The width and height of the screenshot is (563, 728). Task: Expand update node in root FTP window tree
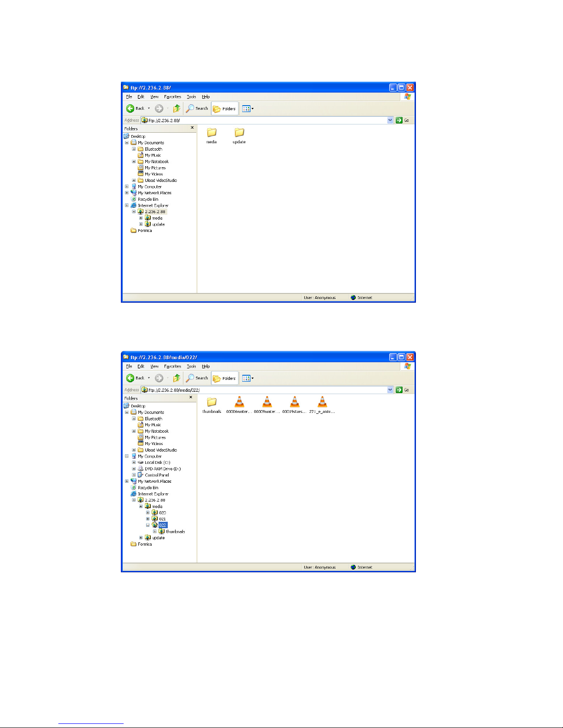[141, 224]
